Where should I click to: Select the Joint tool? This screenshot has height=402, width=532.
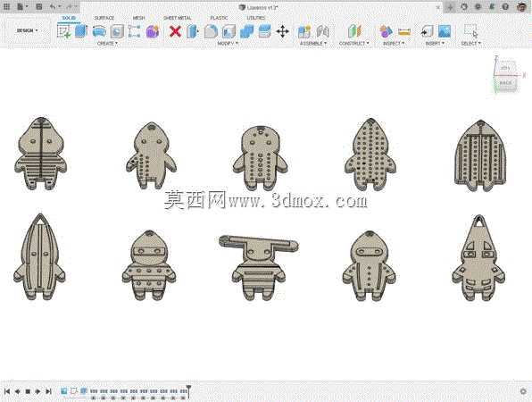pos(322,31)
